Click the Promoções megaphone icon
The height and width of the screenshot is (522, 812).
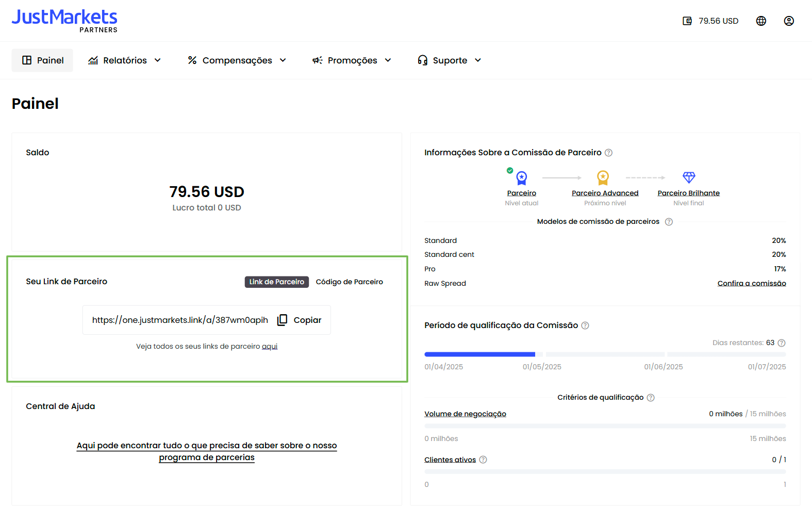pos(318,60)
